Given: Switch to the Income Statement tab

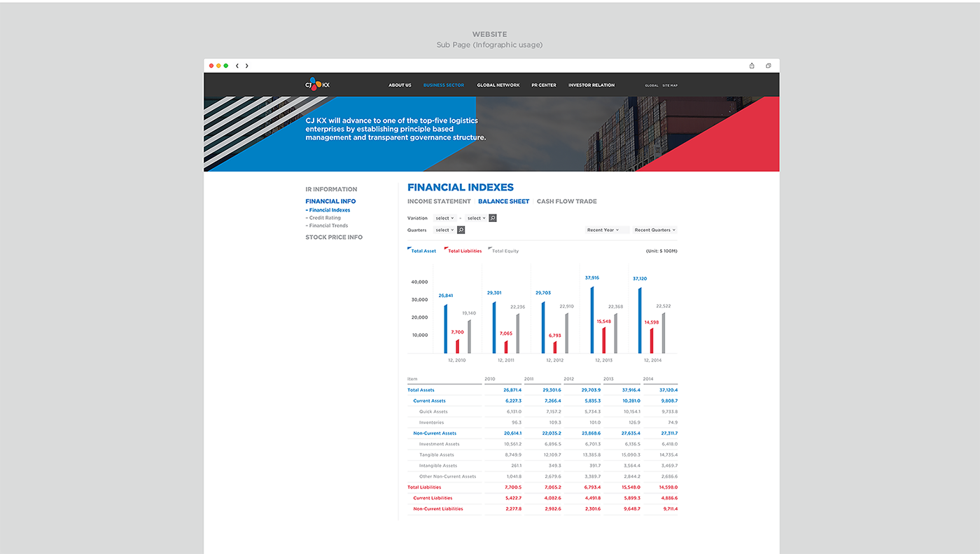Looking at the screenshot, I should coord(439,202).
